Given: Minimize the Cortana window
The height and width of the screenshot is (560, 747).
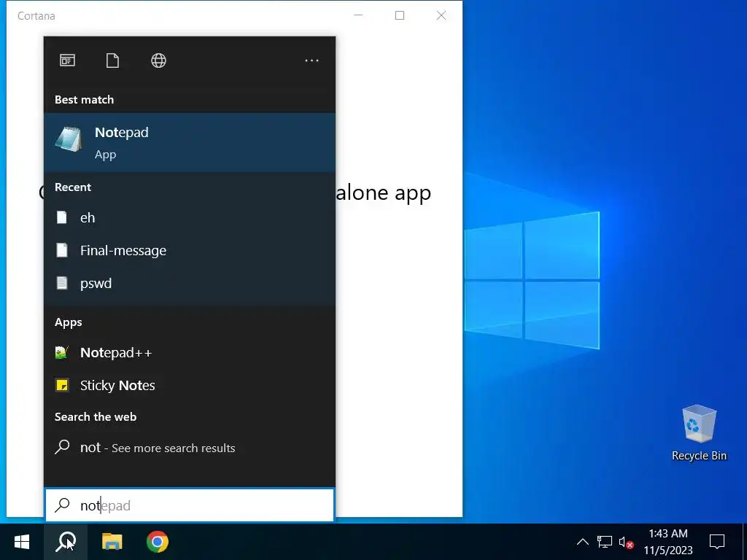Looking at the screenshot, I should click(358, 15).
